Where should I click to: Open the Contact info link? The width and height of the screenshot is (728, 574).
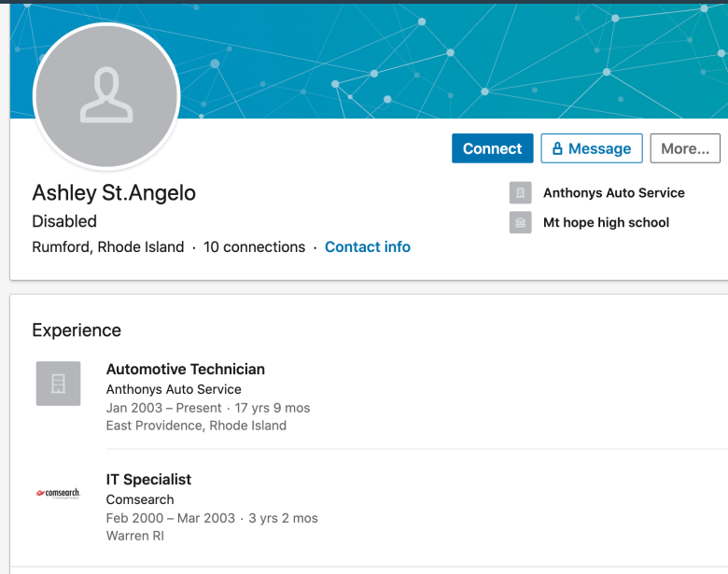(x=368, y=247)
